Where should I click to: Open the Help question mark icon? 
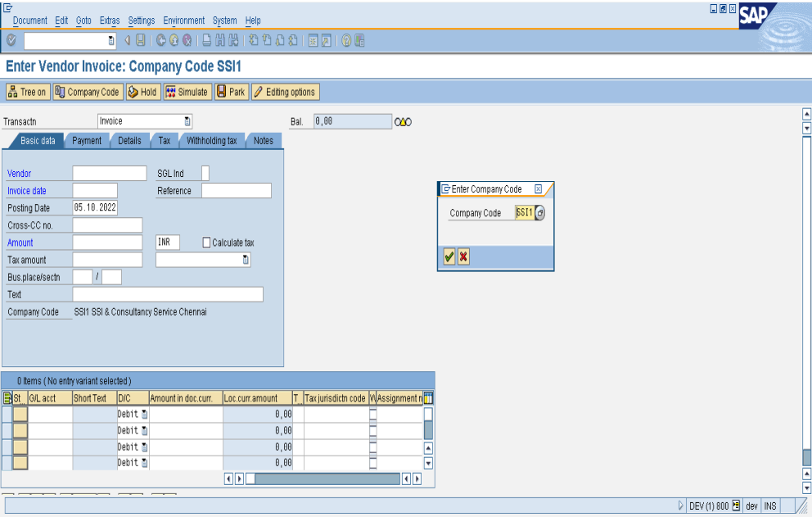pos(347,40)
